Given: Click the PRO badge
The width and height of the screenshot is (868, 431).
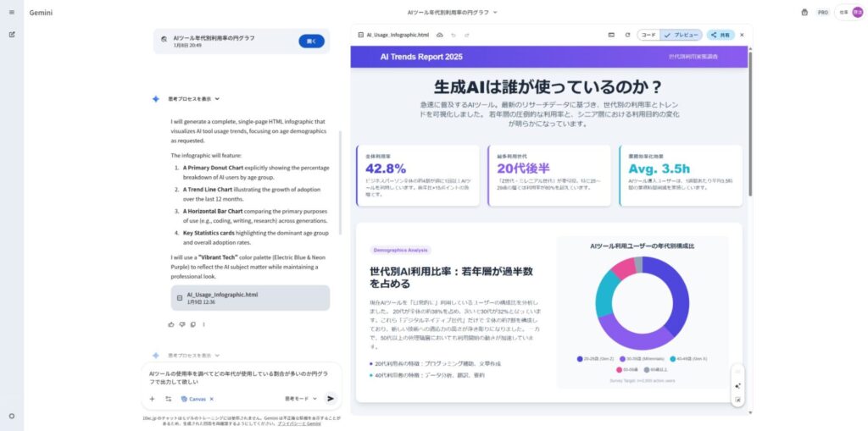Looking at the screenshot, I should point(823,12).
